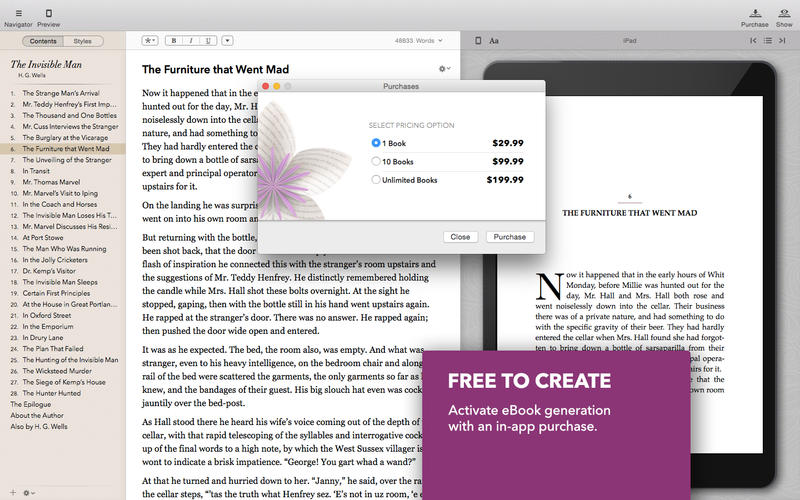Open the Navigator panel icon
Viewport: 800px width, 500px height.
[x=18, y=13]
